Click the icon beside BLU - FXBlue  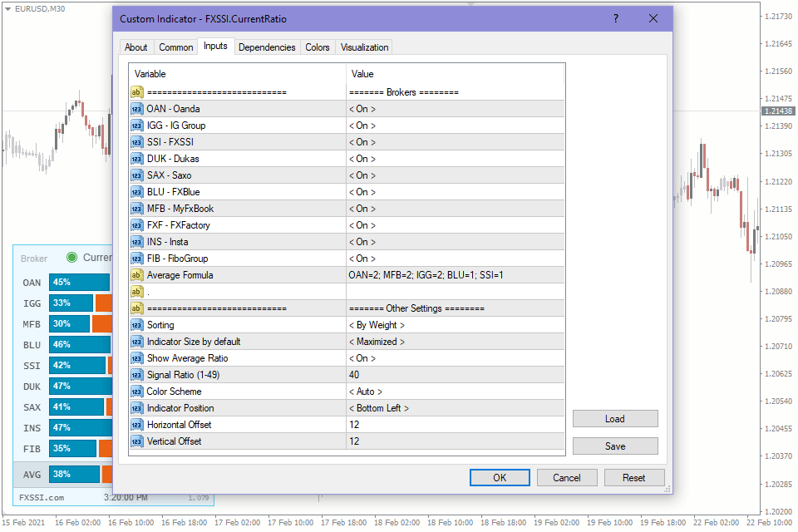(137, 192)
